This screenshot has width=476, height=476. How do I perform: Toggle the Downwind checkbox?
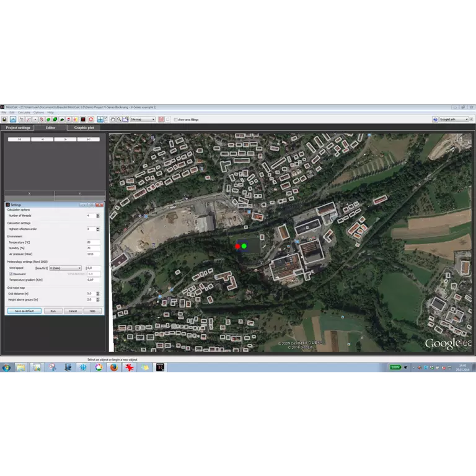[x=11, y=273]
